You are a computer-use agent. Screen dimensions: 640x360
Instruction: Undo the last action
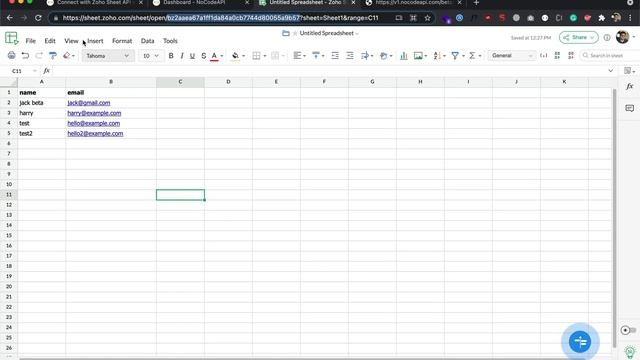pyautogui.click(x=25, y=56)
